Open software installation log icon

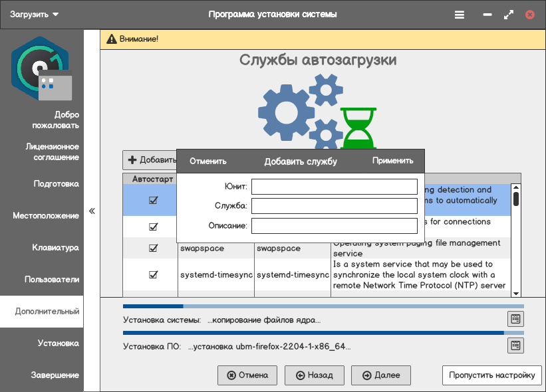(515, 345)
